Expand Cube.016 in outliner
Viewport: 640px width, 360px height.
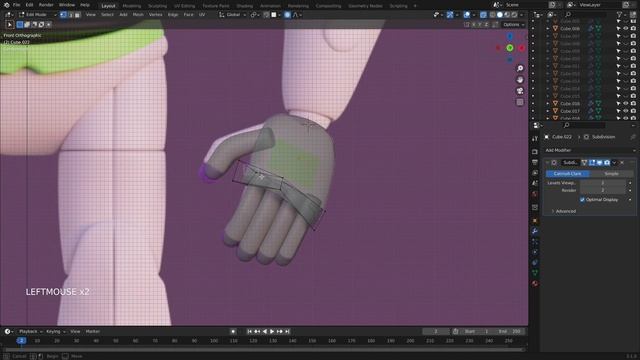[548, 104]
